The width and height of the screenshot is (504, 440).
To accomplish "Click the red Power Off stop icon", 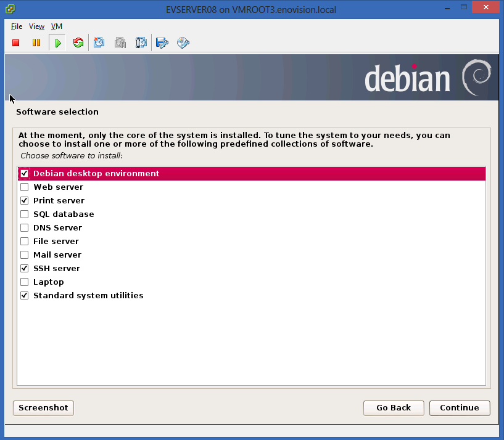I will point(16,43).
